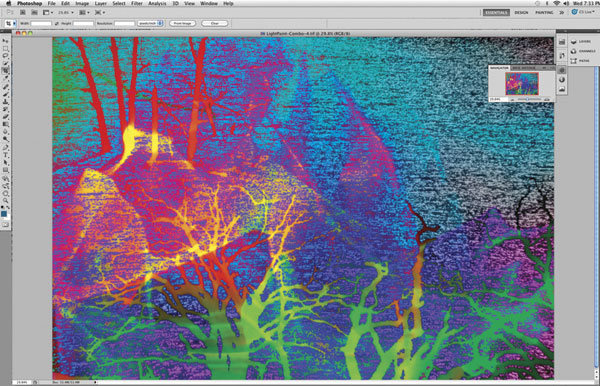Image resolution: width=600 pixels, height=386 pixels.
Task: Select the Rectangular Marquee tool
Action: [5, 49]
